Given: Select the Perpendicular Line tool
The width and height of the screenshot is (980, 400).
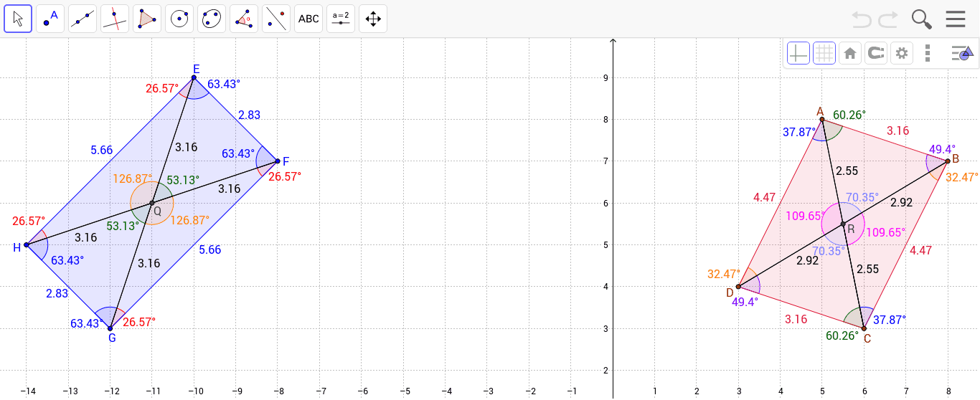Looking at the screenshot, I should tap(115, 19).
